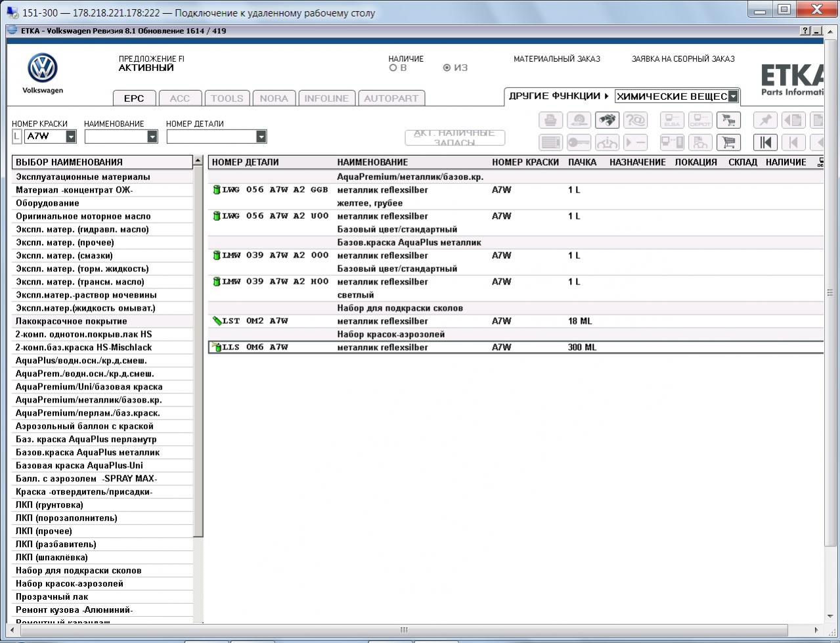Expand the ХИМИЧЕСКИЕ ВЕЩЕС functions dropdown
This screenshot has width=840, height=643.
tap(733, 97)
